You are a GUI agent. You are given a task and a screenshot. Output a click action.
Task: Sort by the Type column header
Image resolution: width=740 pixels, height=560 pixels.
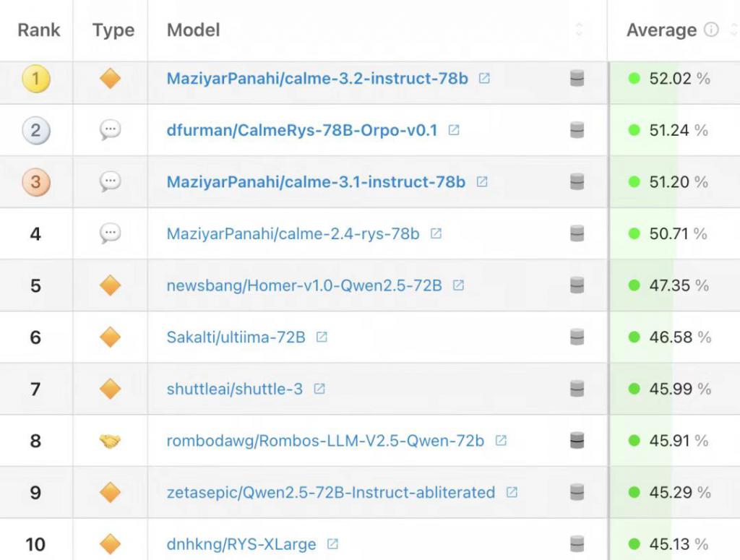coord(113,30)
